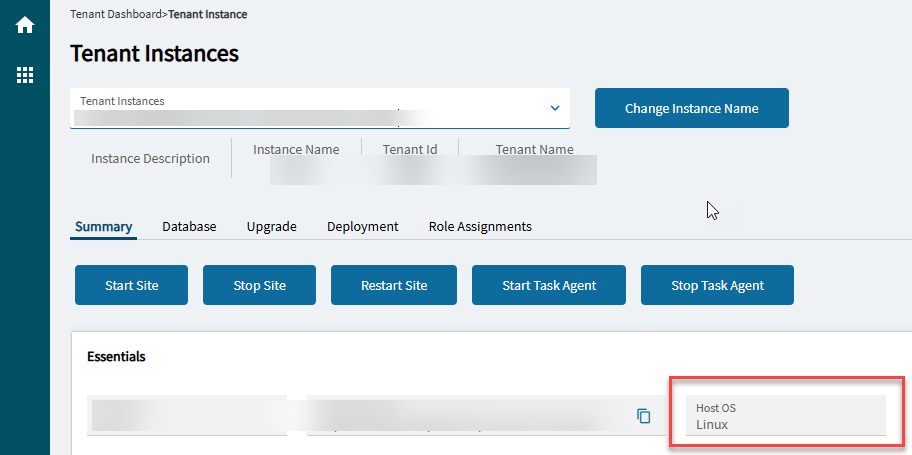Open the apps grid menu icon
Screen dimensions: 912x455
pos(25,75)
